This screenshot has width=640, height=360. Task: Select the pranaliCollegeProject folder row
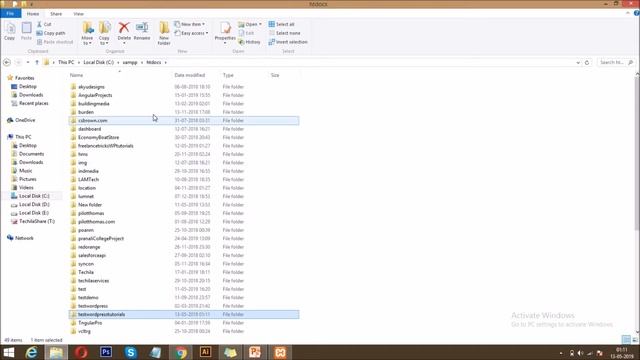(x=184, y=238)
